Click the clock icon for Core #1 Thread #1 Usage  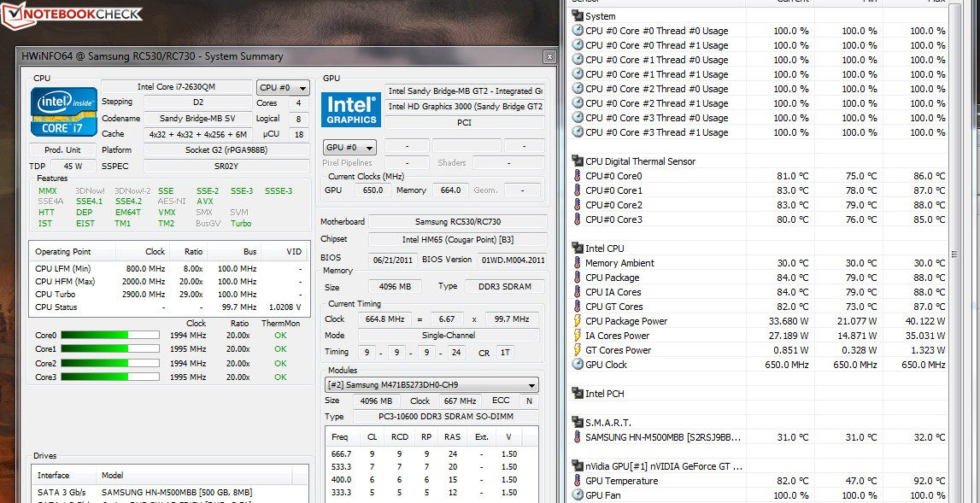point(578,74)
